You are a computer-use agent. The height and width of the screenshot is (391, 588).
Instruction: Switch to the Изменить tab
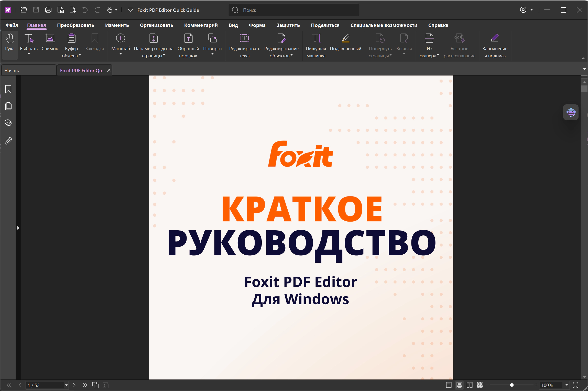(x=117, y=25)
